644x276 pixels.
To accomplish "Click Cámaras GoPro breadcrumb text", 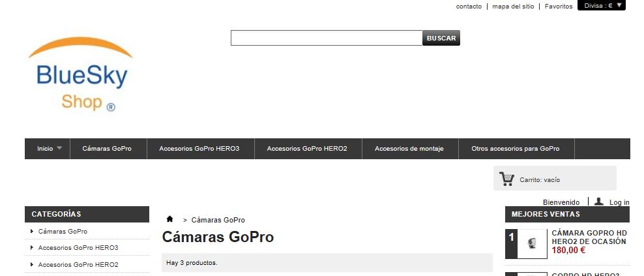I will [218, 220].
